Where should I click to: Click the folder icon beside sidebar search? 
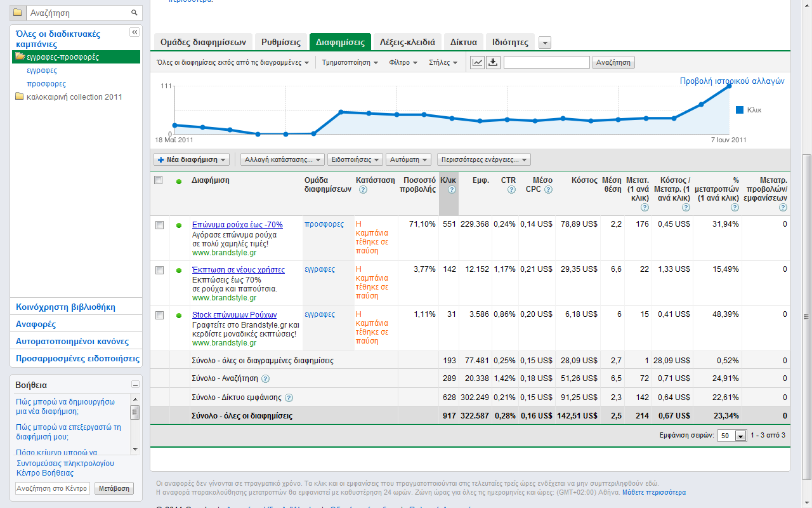[x=17, y=13]
